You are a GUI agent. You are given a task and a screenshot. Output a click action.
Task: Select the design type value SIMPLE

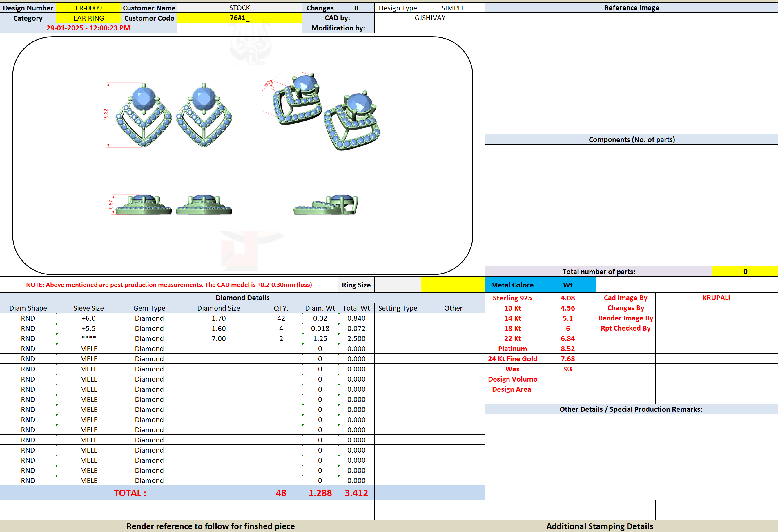click(x=453, y=8)
